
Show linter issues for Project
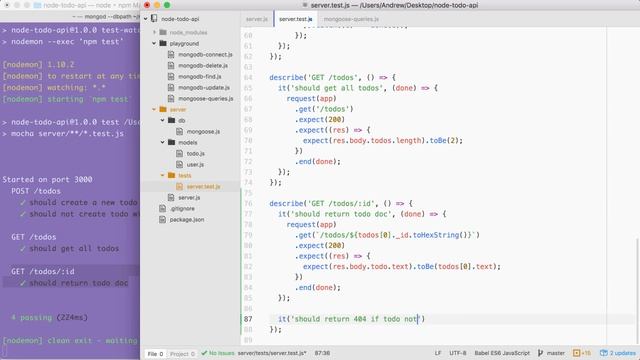coord(182,354)
